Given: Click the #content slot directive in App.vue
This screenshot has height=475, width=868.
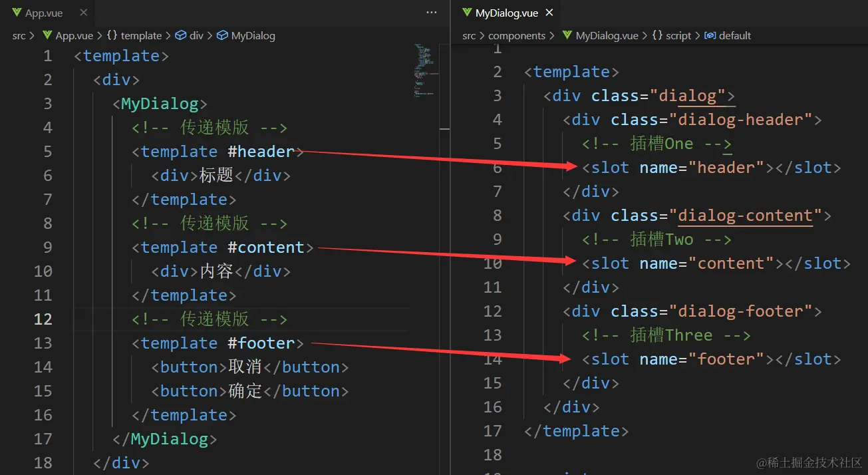Looking at the screenshot, I should point(266,247).
